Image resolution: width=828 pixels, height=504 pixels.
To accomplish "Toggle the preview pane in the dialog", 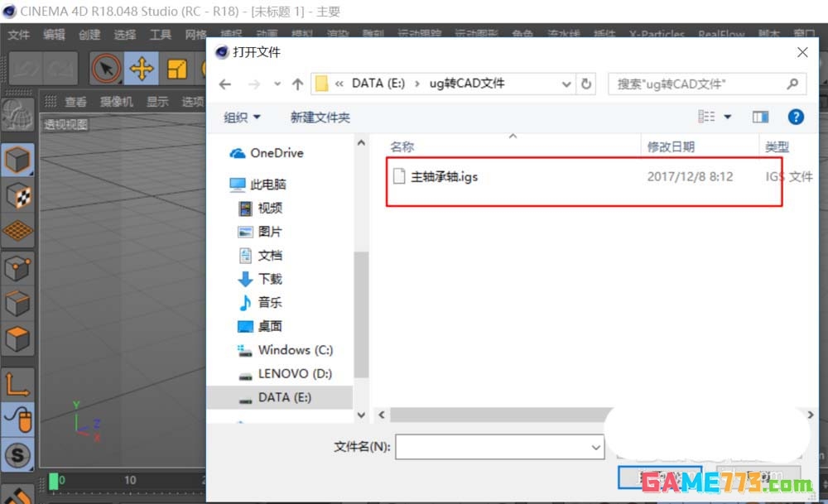I will [x=760, y=116].
